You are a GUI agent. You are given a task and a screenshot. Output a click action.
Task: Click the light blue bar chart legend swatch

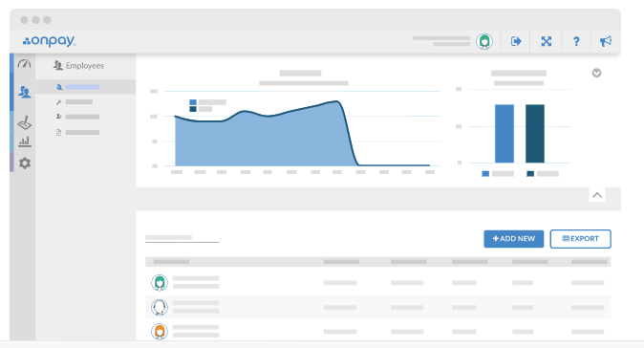tap(485, 174)
